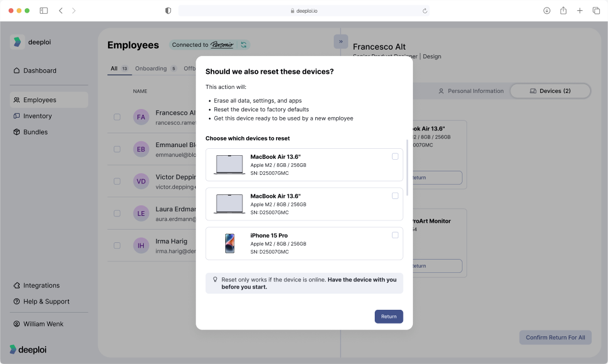Open Inventory in the sidebar
Image resolution: width=608 pixels, height=364 pixels.
point(49,116)
